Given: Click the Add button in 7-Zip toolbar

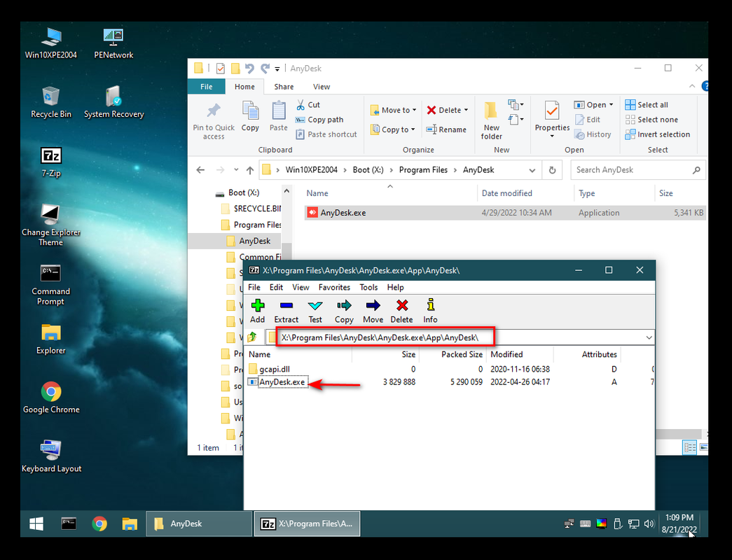Looking at the screenshot, I should (x=257, y=311).
